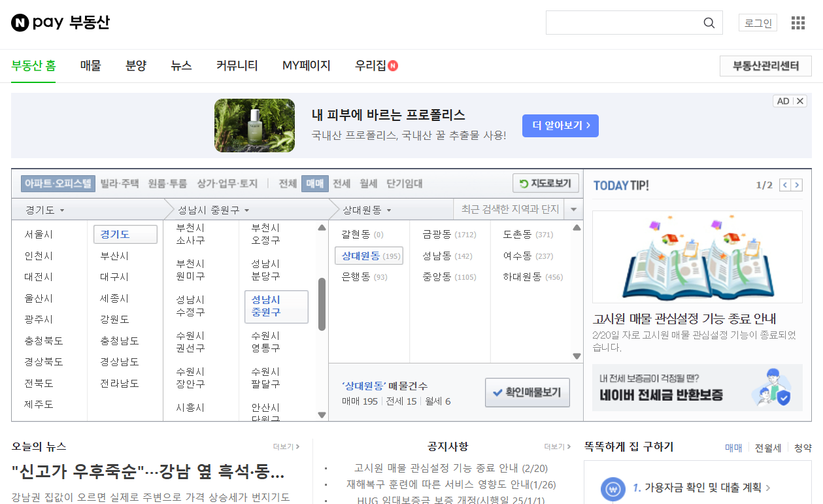Open the 우리집 menu with N badge
Viewport: 823px width, 504px height.
[x=377, y=65]
